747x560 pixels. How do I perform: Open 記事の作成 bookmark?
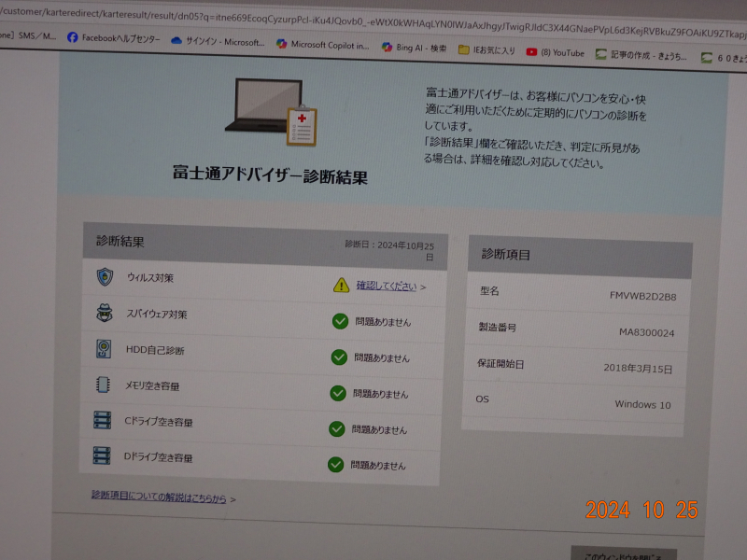pos(641,55)
